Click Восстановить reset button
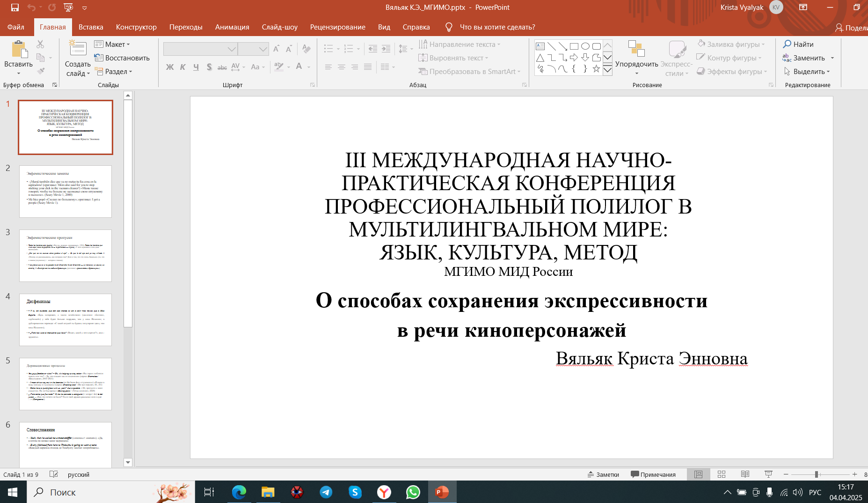Viewport: 868px width, 503px height. [122, 58]
